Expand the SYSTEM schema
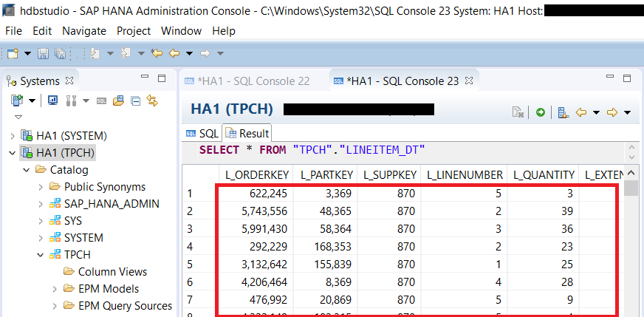The width and height of the screenshot is (644, 317). tap(41, 238)
